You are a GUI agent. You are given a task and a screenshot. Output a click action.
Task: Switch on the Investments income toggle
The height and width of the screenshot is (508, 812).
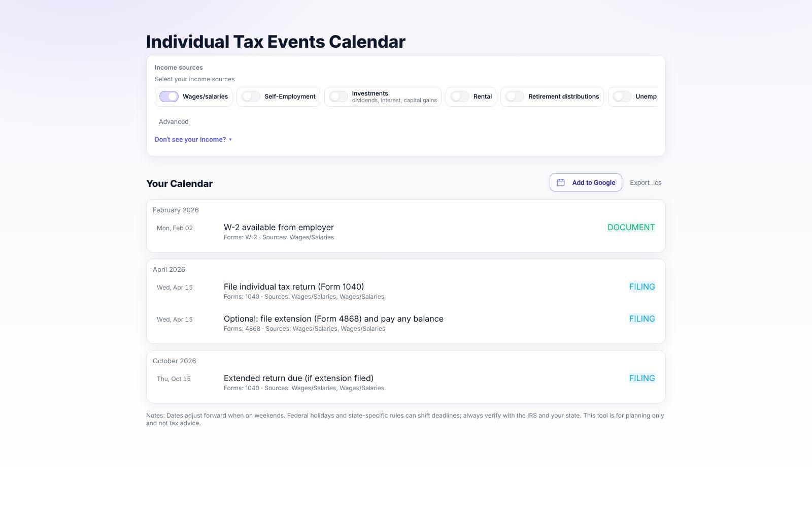(339, 97)
